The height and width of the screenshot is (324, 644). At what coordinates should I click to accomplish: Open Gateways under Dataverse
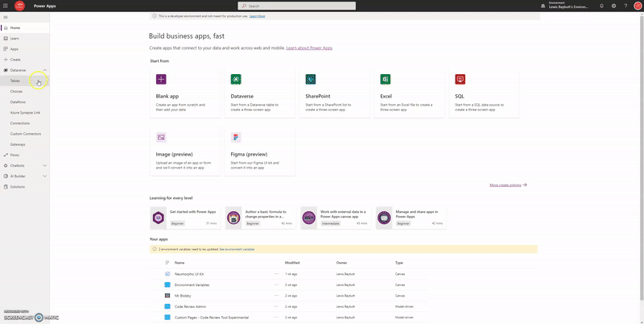coord(25,145)
